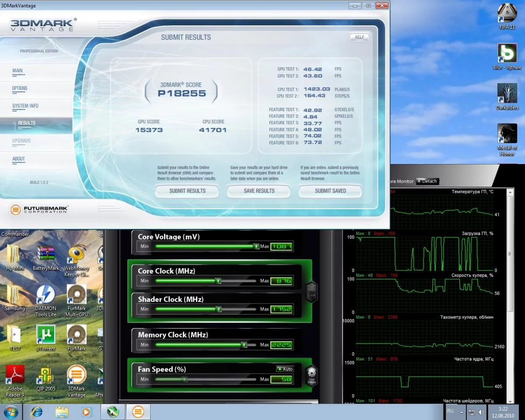Click the Core Voltage value field 1087
525x420 pixels.
click(x=281, y=247)
